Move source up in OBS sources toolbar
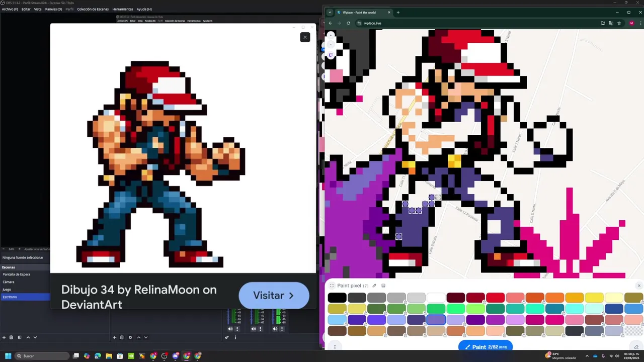This screenshot has height=362, width=644. point(139,337)
